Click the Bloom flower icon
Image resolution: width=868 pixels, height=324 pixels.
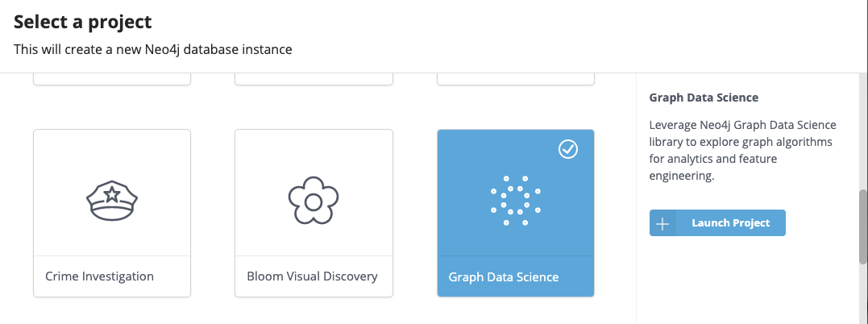pyautogui.click(x=314, y=200)
